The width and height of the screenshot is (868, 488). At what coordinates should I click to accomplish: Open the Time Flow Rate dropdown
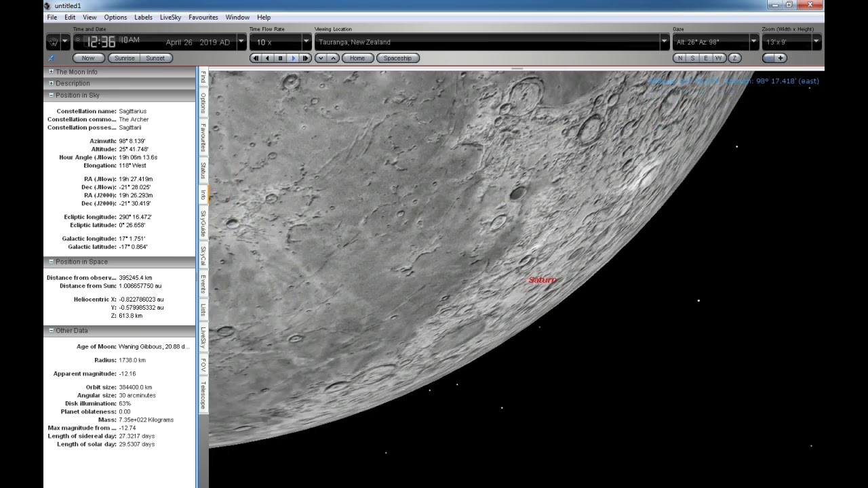click(x=306, y=42)
